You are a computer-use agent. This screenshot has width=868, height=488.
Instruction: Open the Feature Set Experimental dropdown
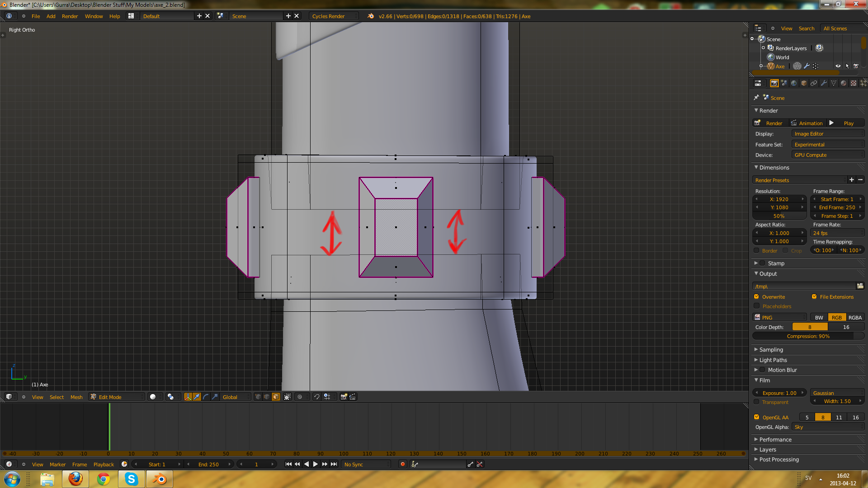pyautogui.click(x=828, y=144)
